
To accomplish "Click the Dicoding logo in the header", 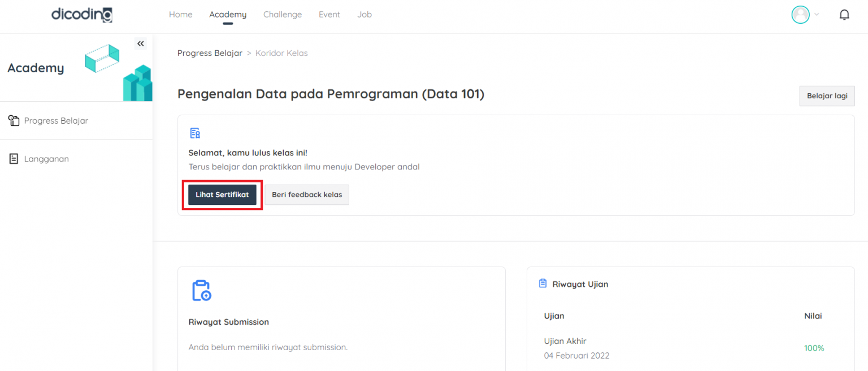I will (81, 14).
